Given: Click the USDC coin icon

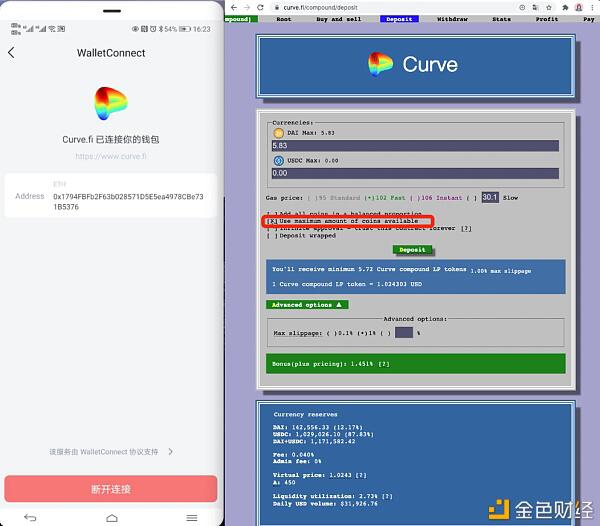Looking at the screenshot, I should click(x=278, y=161).
